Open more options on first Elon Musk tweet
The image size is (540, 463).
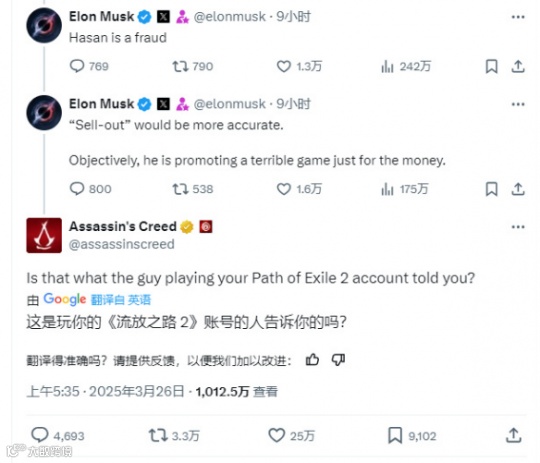518,17
